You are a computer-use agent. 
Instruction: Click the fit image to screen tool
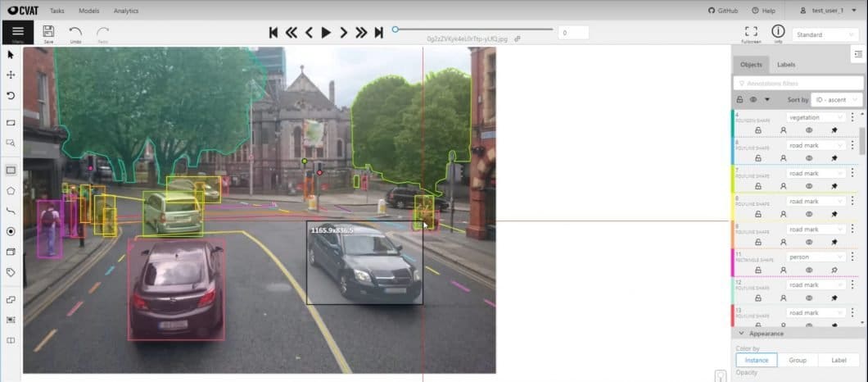tap(11, 122)
